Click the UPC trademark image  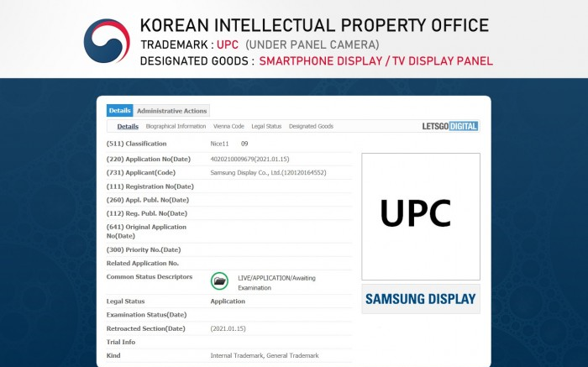click(421, 217)
